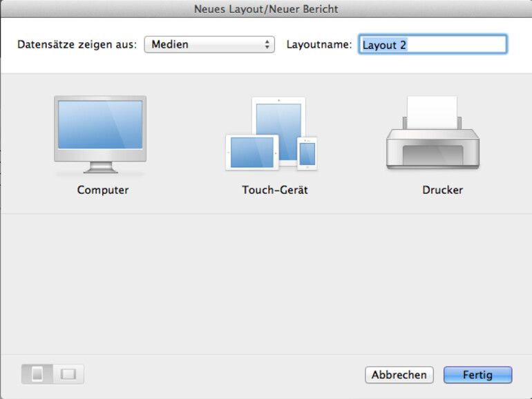Screen dimensions: 532x399
Task: Open the Medien table dropdown
Action: click(x=209, y=44)
